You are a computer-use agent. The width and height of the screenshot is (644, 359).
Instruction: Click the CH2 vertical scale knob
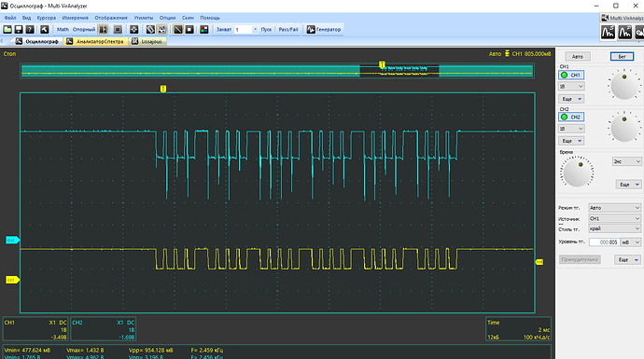(x=623, y=127)
